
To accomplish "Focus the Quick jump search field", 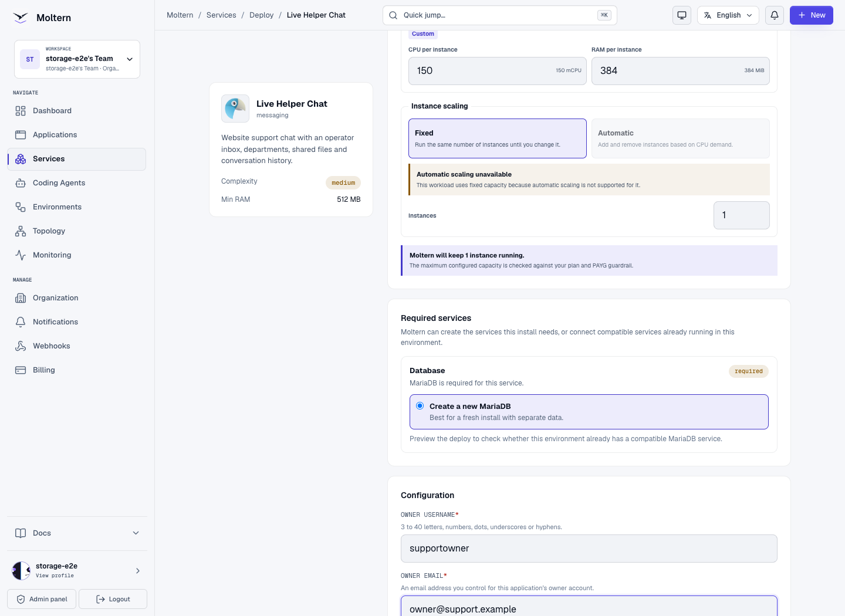I will 500,15.
